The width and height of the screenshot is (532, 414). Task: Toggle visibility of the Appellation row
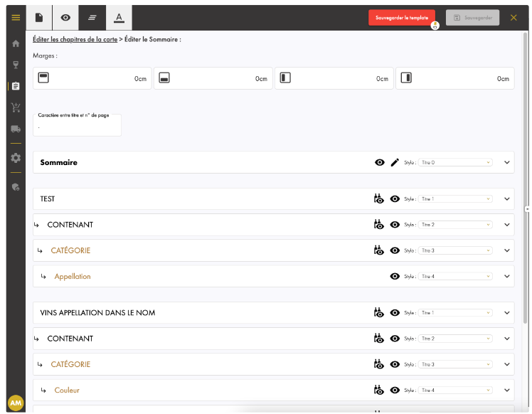point(395,276)
